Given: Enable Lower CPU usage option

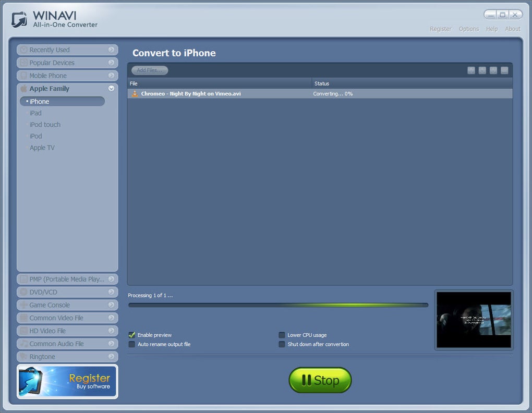Looking at the screenshot, I should point(282,335).
